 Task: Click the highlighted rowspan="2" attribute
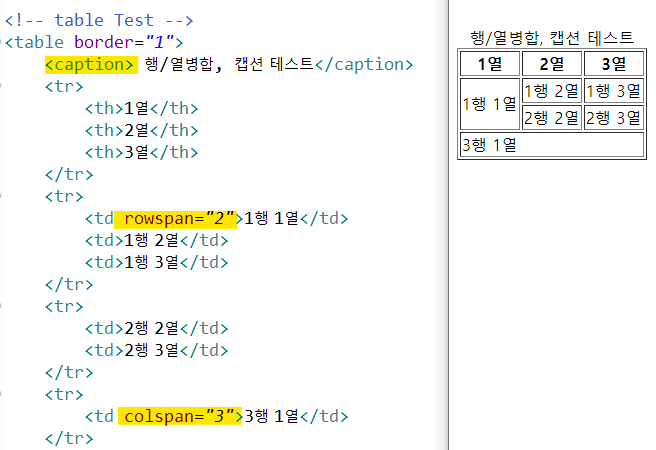pyautogui.click(x=176, y=219)
